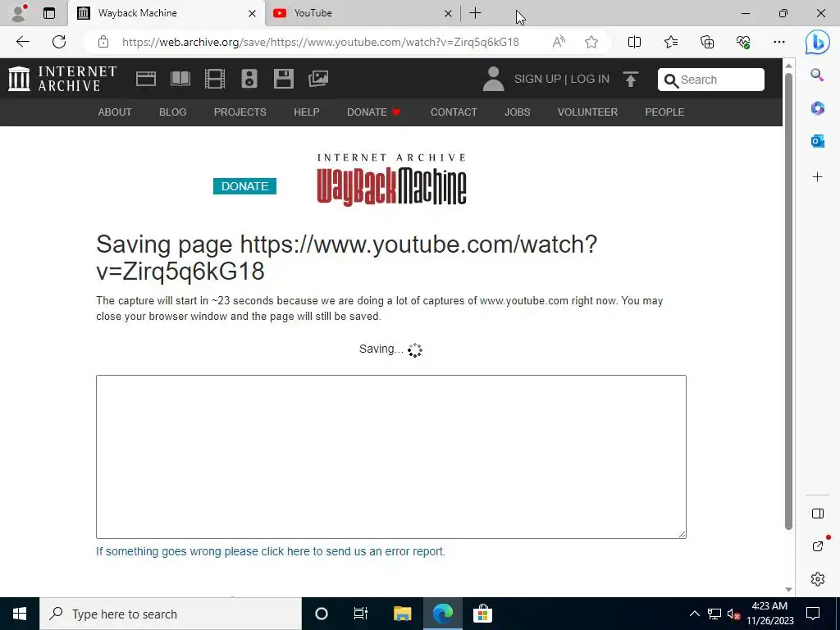Open the HELP menu item
This screenshot has width=840, height=630.
tap(307, 112)
